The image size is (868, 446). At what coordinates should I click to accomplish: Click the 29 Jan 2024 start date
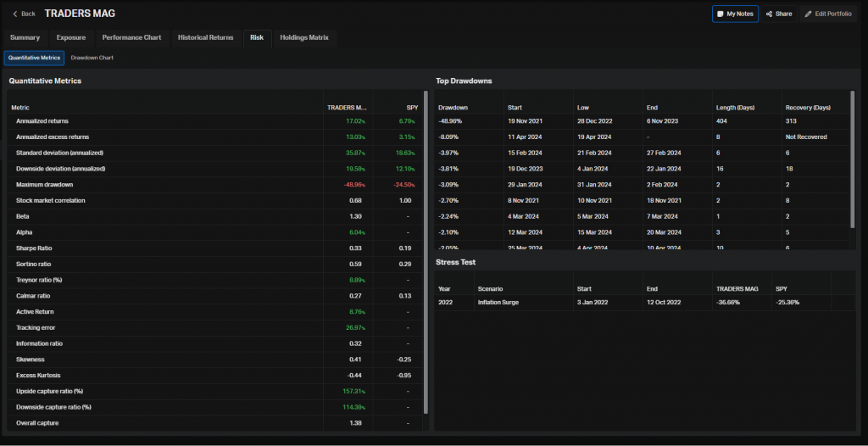point(525,185)
